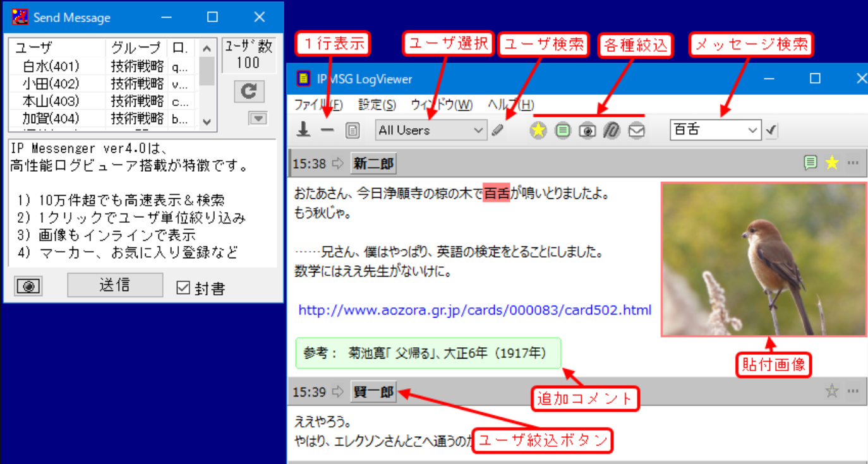The width and height of the screenshot is (868, 464).
Task: Refresh the user list in Send Message
Action: [248, 91]
